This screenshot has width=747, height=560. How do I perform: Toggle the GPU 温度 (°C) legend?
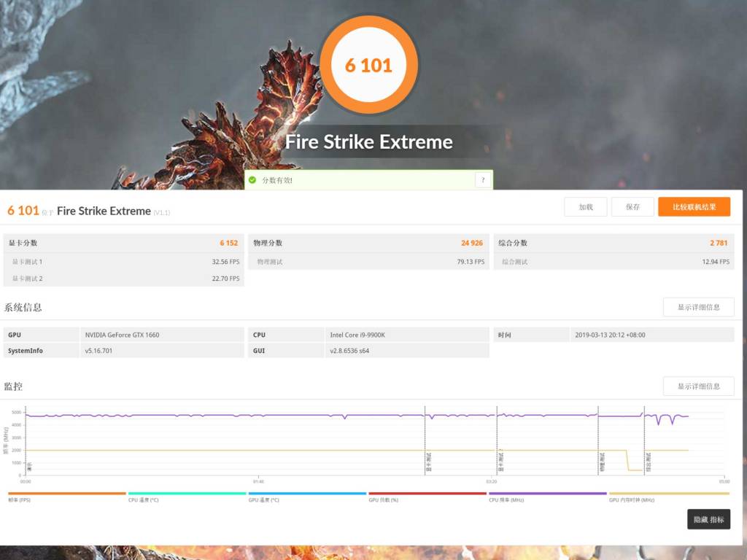[x=307, y=497]
